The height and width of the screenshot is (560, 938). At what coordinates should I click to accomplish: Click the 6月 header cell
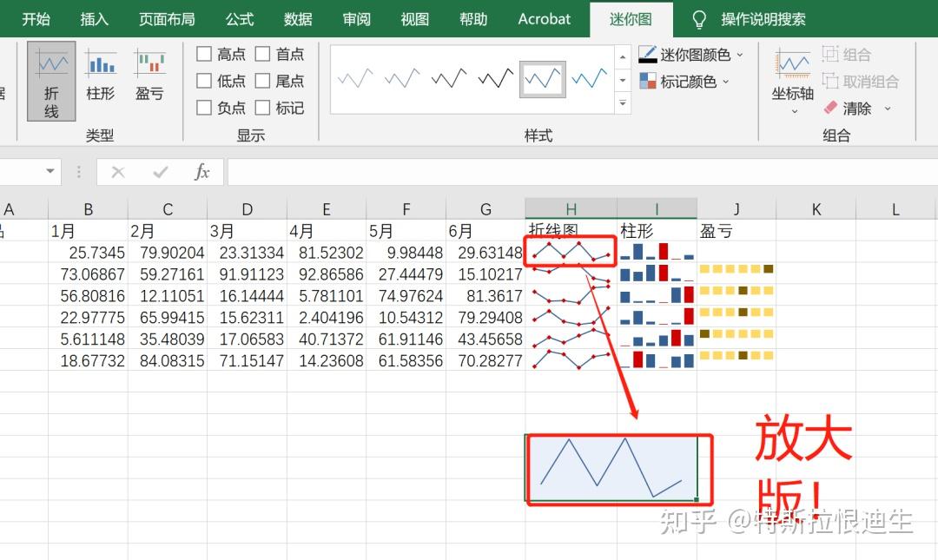coord(486,230)
